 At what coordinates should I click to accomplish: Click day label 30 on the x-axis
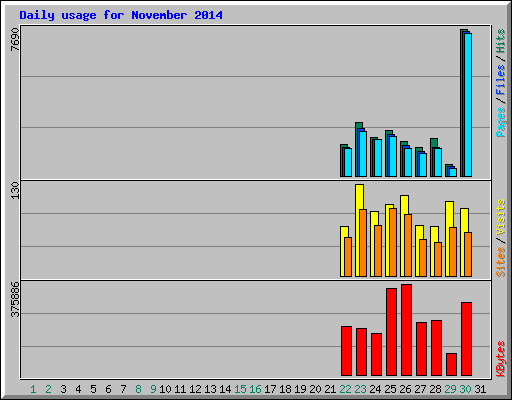tap(465, 389)
